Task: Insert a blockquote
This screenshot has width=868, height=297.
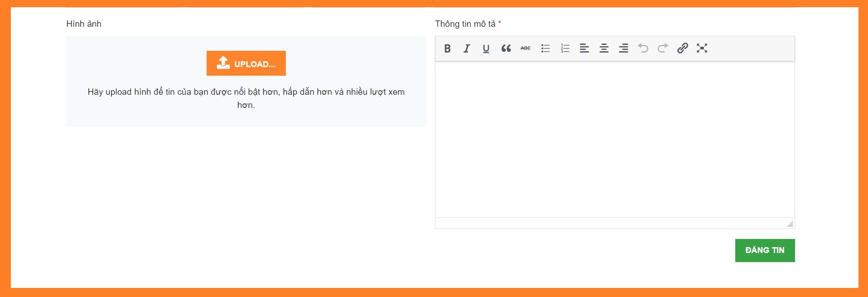Action: pyautogui.click(x=506, y=49)
